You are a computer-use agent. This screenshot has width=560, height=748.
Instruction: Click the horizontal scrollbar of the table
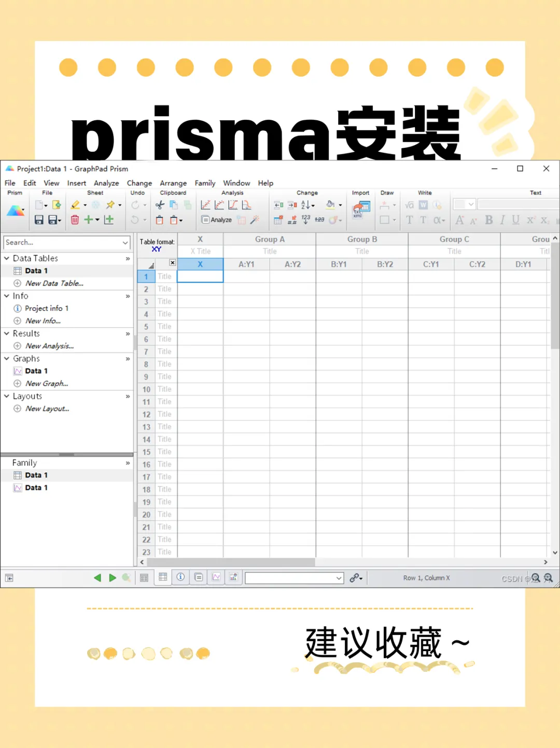tap(231, 562)
